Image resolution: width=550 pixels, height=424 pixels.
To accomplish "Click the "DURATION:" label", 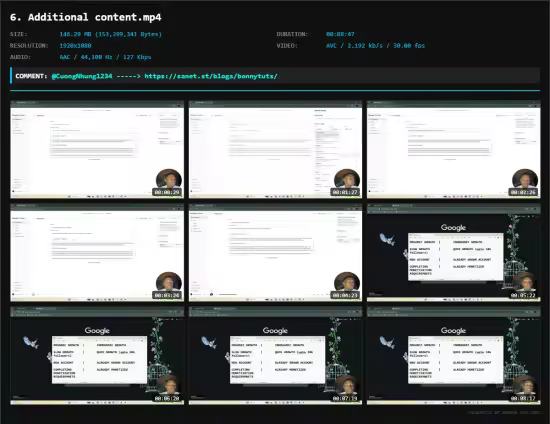I will pyautogui.click(x=292, y=34).
